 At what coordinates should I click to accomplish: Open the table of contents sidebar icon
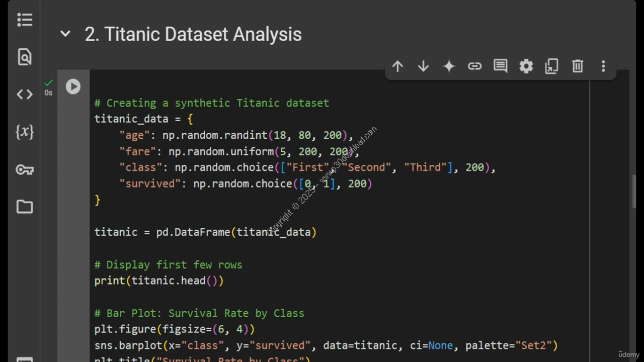pos(24,20)
